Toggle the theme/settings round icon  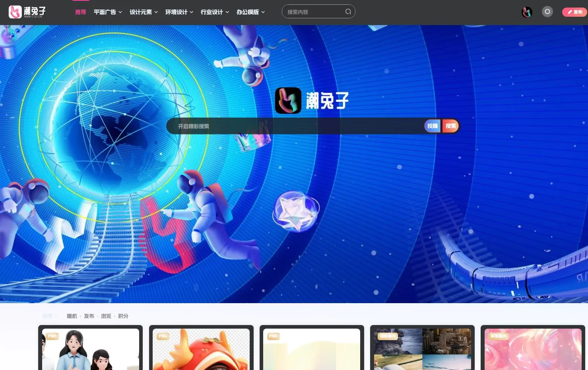tap(547, 12)
